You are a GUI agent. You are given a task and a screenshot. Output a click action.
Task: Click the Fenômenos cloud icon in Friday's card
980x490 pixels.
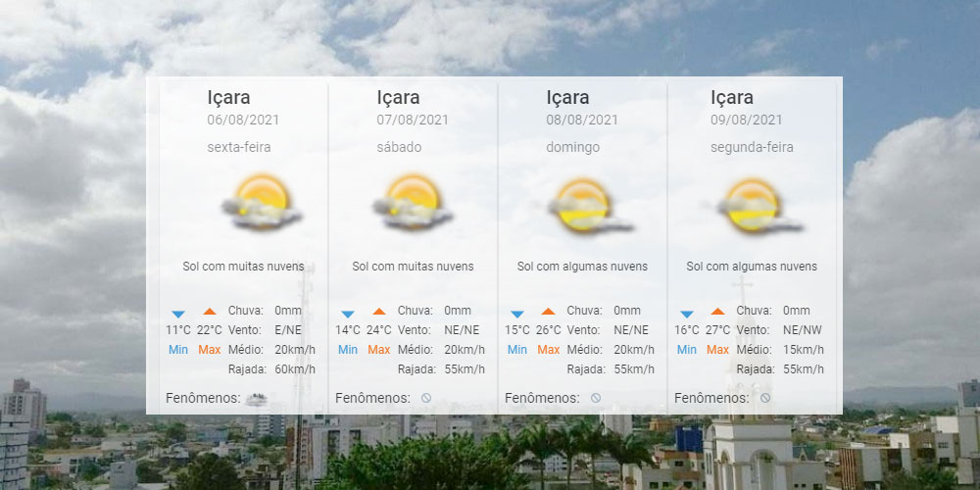point(257,399)
